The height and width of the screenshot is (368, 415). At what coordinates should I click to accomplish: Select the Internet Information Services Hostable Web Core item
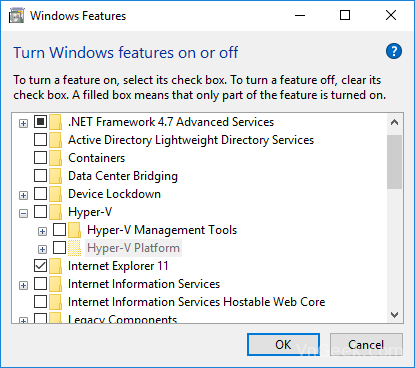pyautogui.click(x=196, y=302)
